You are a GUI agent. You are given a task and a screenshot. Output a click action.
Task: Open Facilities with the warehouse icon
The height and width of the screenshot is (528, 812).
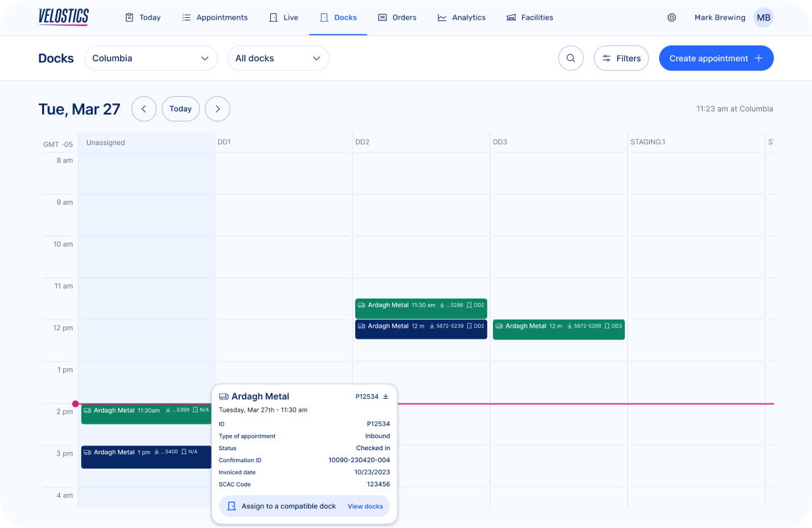point(510,17)
